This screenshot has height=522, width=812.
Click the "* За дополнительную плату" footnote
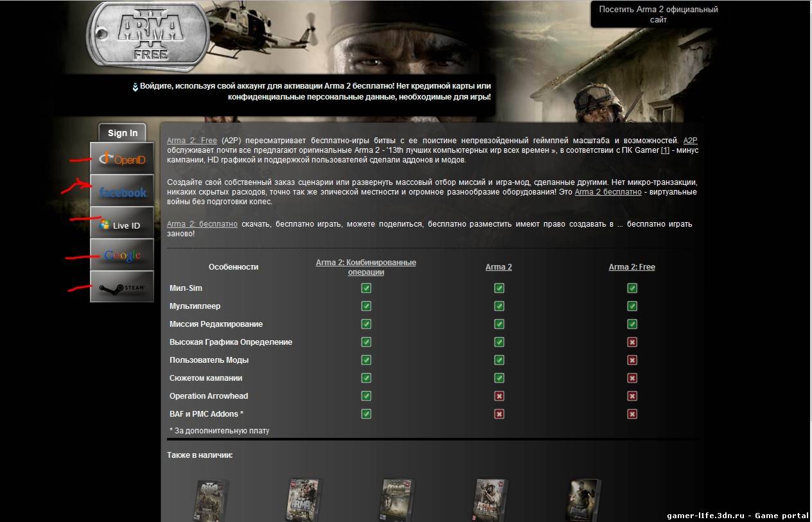point(219,431)
